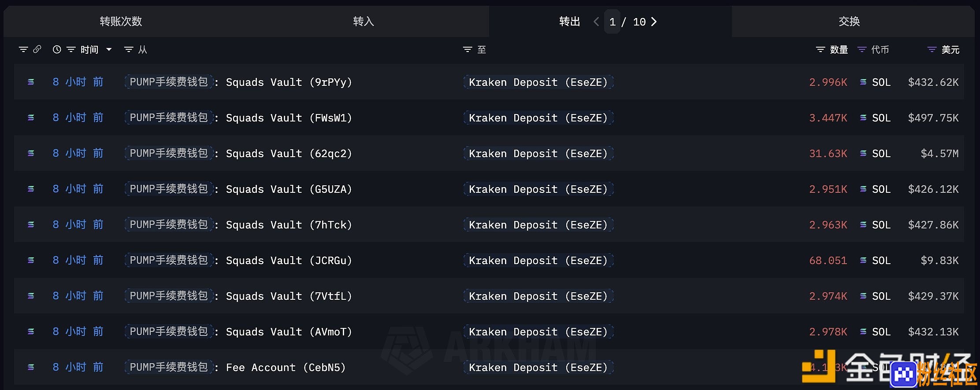Click SOL token icon in 62qc2 row
Viewport: 980px width, 390px height.
click(863, 153)
